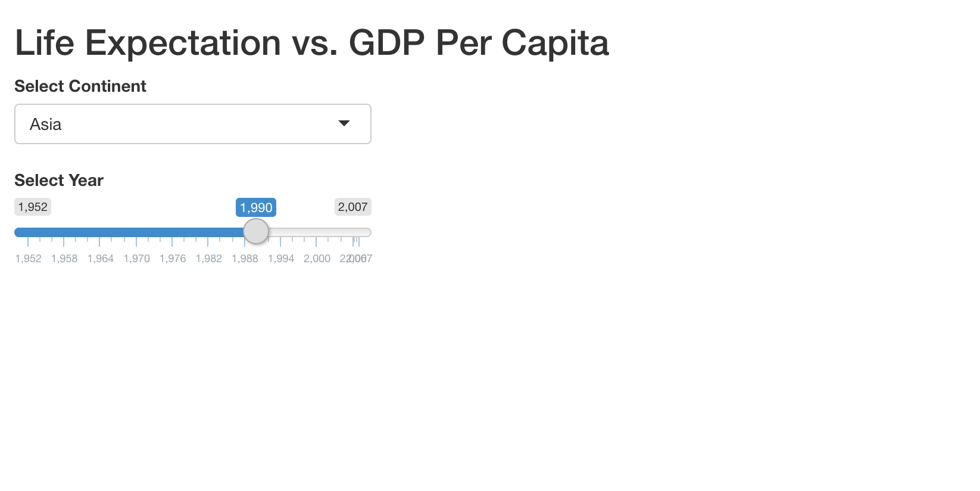Click the blue 1,990 current value badge
This screenshot has width=980, height=491.
256,207
